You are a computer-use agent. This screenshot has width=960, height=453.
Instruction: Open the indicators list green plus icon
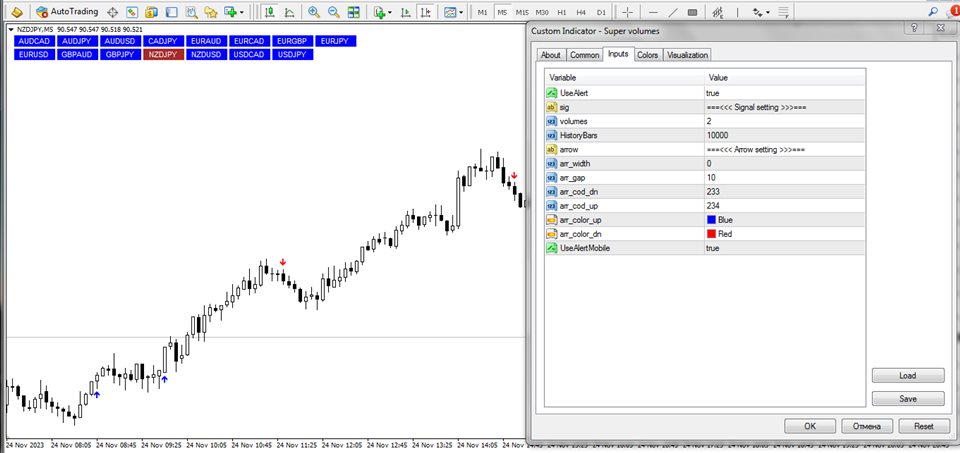380,12
